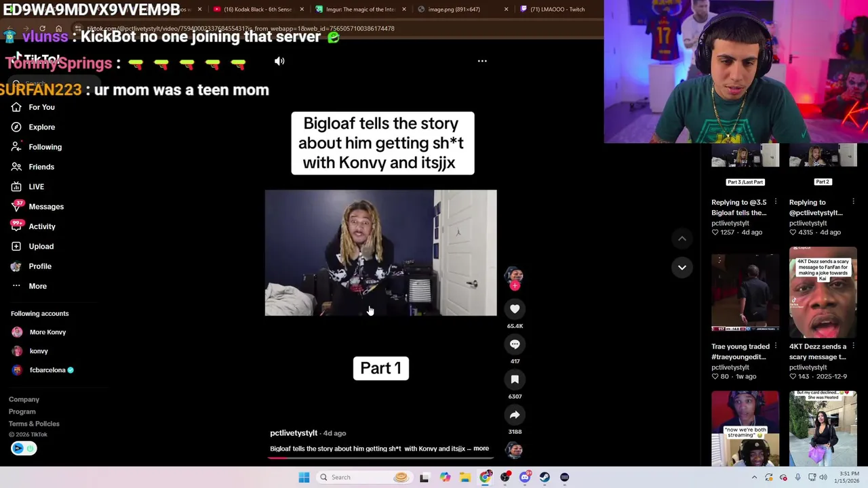
Task: Click the Windows taskbar Search box
Action: pyautogui.click(x=363, y=477)
